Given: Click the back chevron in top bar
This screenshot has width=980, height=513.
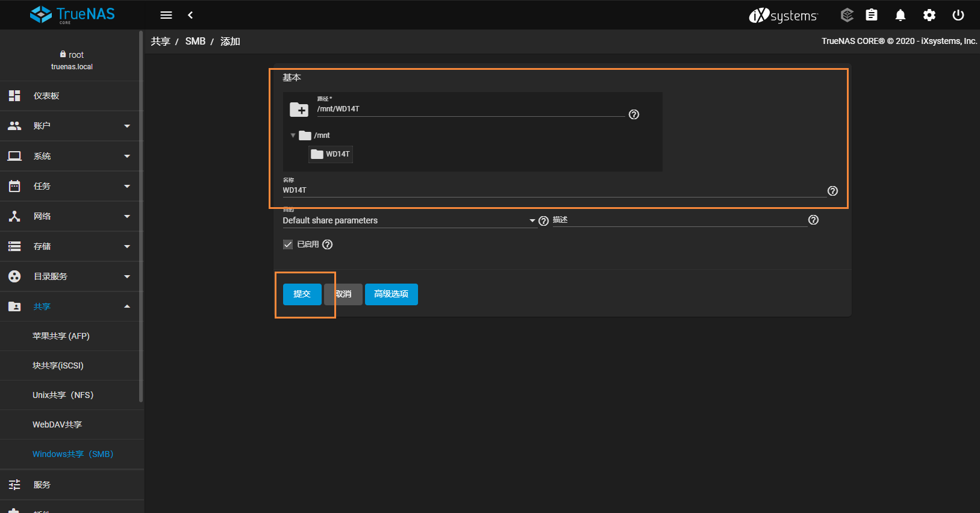Looking at the screenshot, I should click(190, 15).
